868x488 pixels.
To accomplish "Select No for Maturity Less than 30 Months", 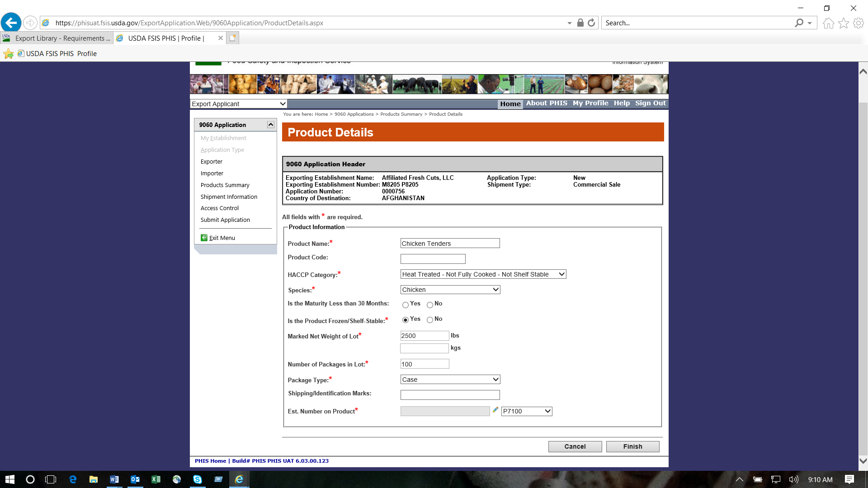I will click(430, 305).
